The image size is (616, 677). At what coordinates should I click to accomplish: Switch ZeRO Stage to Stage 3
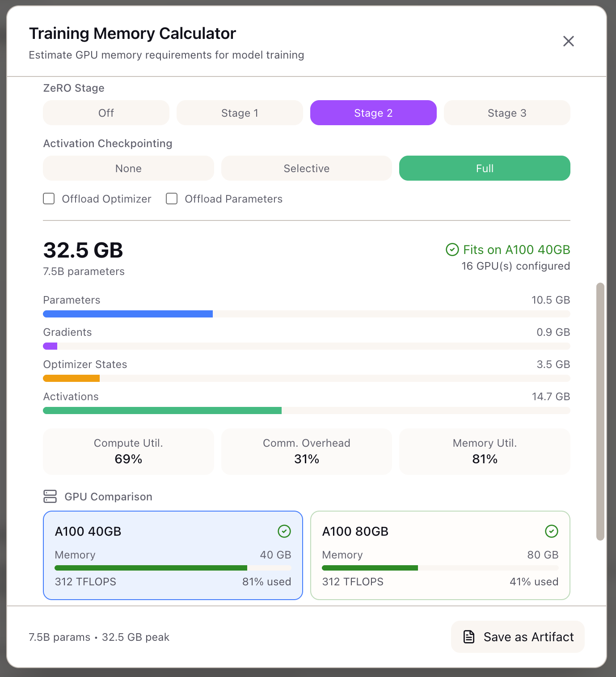[x=506, y=113]
